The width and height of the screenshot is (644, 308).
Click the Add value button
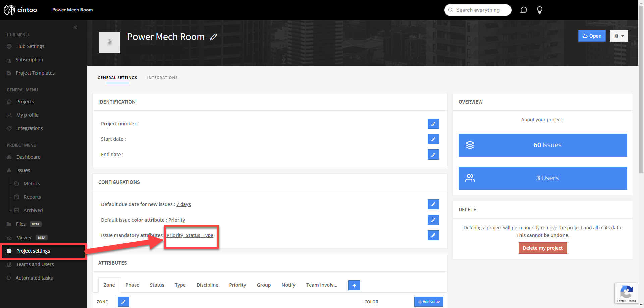tap(428, 302)
